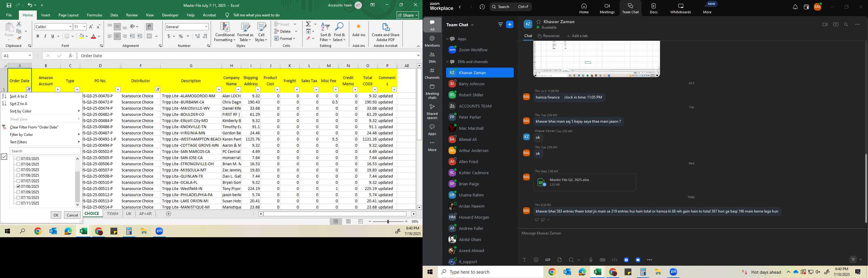The height and width of the screenshot is (278, 868).
Task: Open the Formulas ribbon tab
Action: point(94,15)
